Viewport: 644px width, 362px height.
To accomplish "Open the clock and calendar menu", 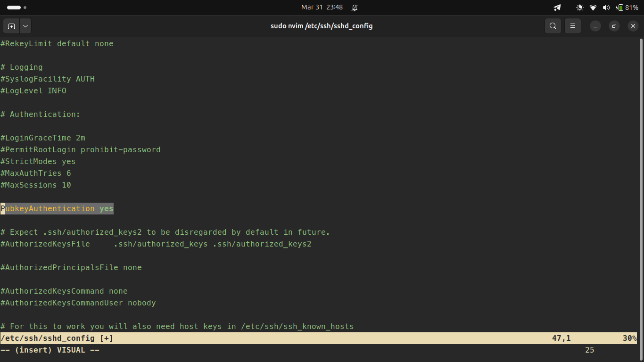I will coord(322,8).
